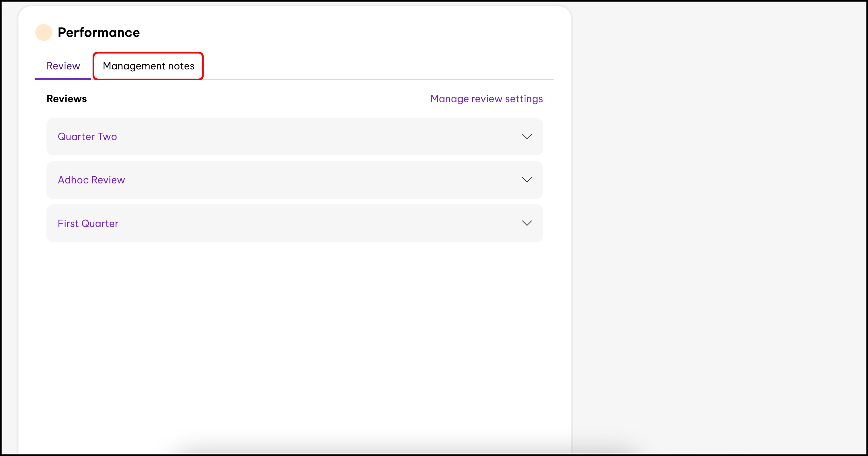Click the peach circle icon beside Performance
Viewport: 868px width, 456px height.
[x=44, y=32]
